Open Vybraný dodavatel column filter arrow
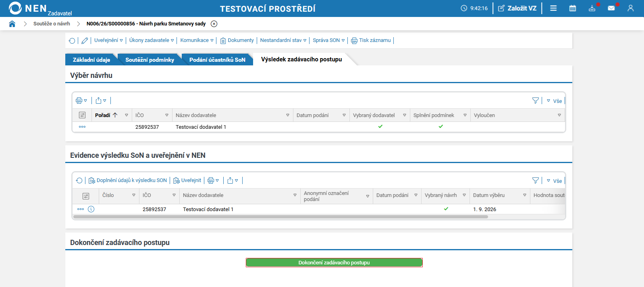The height and width of the screenshot is (287, 644). pyautogui.click(x=405, y=115)
